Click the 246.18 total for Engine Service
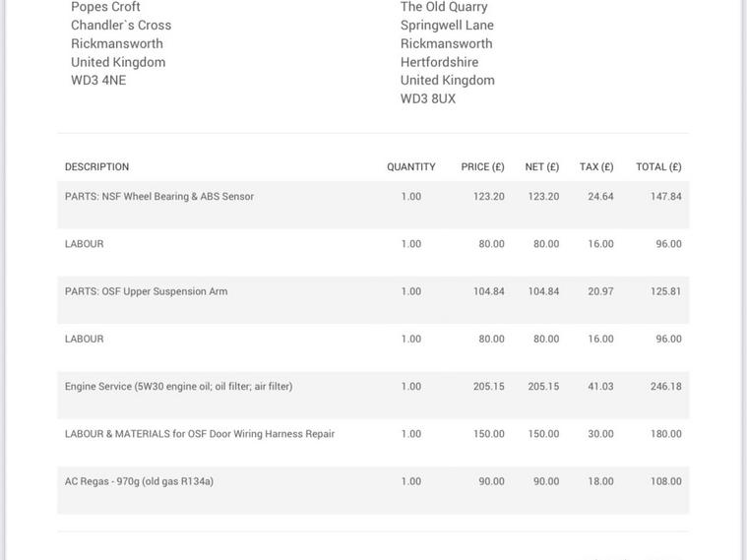Image resolution: width=747 pixels, height=560 pixels. pyautogui.click(x=666, y=386)
